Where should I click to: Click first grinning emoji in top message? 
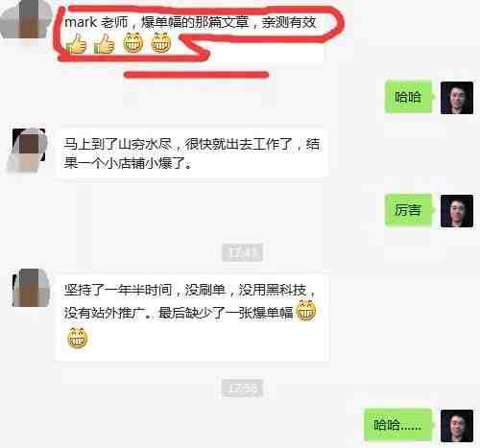133,42
